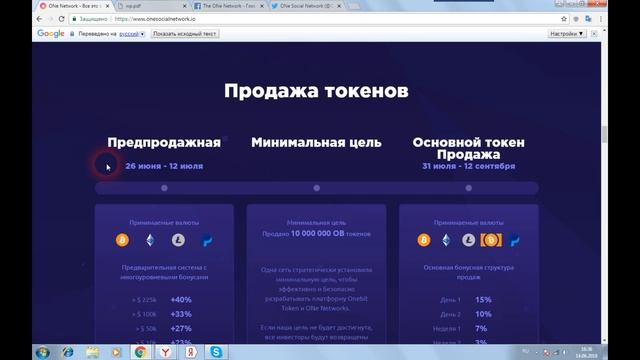The image size is (640, 360).
Task: Click the address bar URL field
Action: pyautogui.click(x=318, y=19)
